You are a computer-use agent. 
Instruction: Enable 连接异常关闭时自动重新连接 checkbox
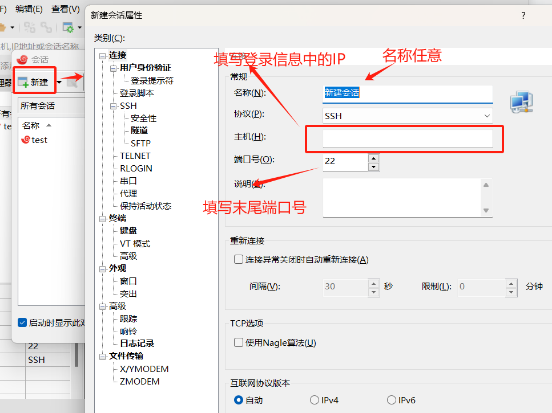(238, 259)
